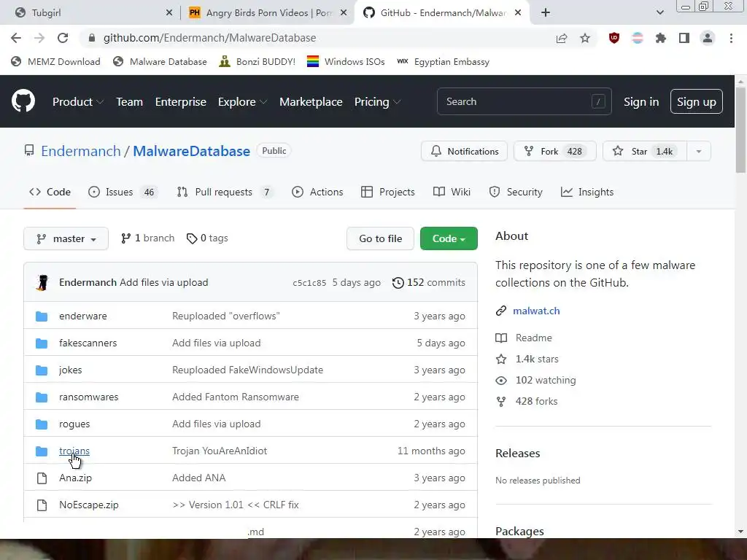Open the Projects tab
Screen dimensions: 747x560
coord(388,192)
